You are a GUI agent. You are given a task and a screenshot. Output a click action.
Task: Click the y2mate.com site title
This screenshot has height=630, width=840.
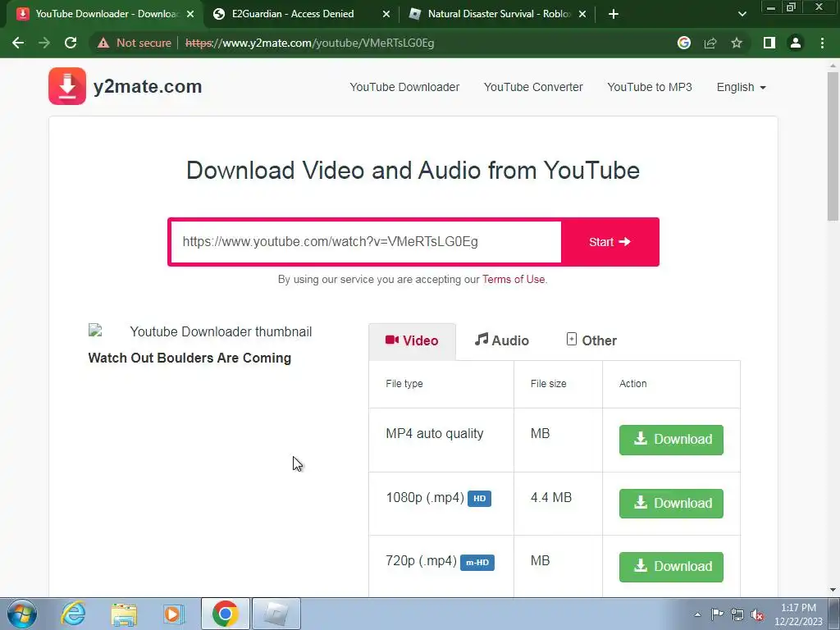(x=148, y=86)
